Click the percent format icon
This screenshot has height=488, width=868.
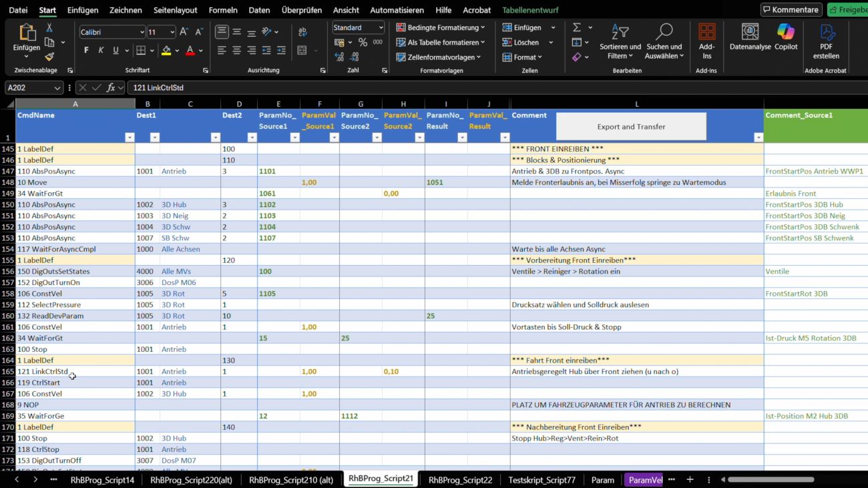(x=363, y=42)
